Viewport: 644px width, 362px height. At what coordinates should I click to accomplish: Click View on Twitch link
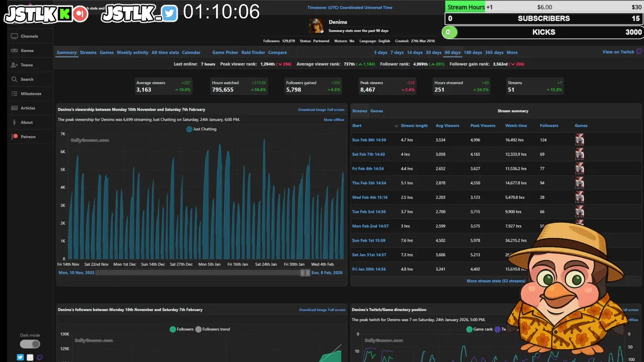(618, 52)
